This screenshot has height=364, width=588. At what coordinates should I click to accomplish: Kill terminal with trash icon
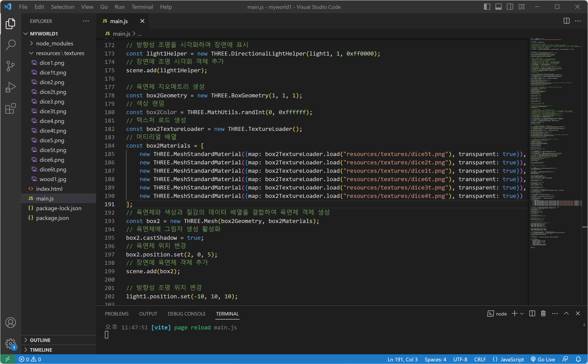(543, 314)
